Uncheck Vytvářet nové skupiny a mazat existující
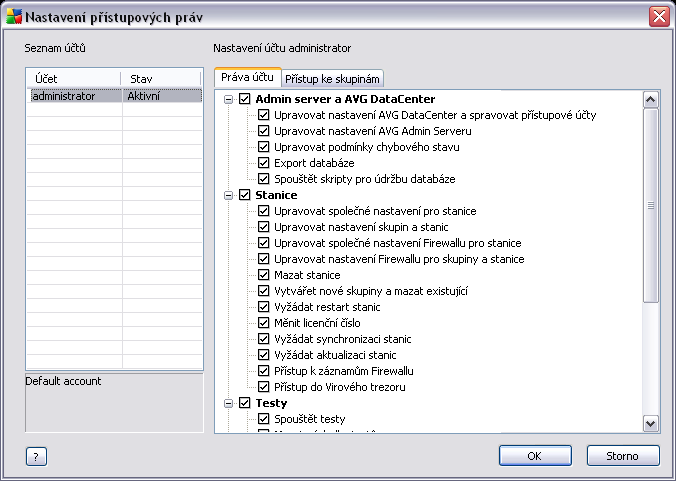This screenshot has width=676, height=481. pyautogui.click(x=263, y=291)
